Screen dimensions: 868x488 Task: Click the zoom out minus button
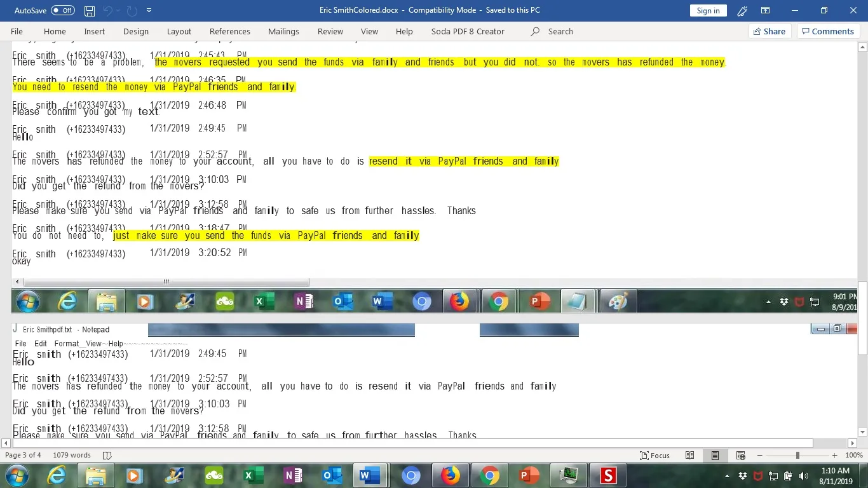point(760,455)
